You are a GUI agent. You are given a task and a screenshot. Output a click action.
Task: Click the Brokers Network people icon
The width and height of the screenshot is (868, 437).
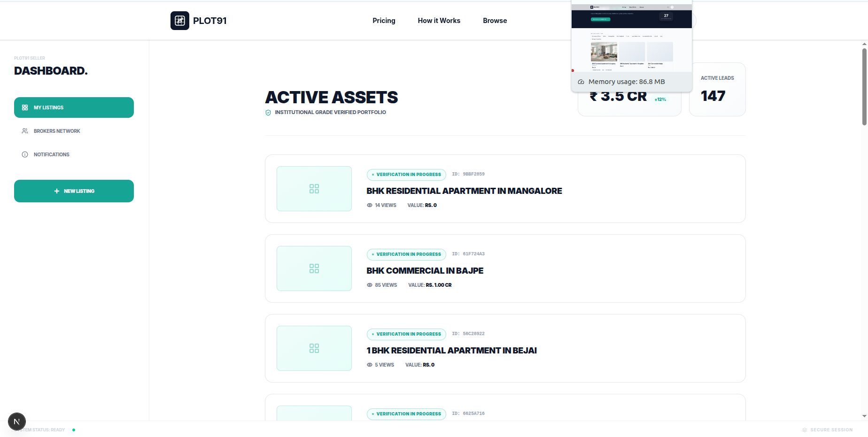(25, 131)
